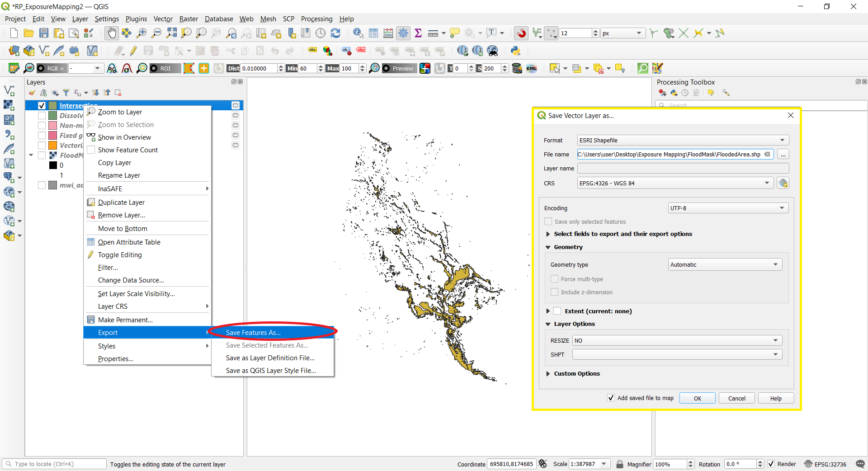Open the Processing menu
Image resolution: width=868 pixels, height=471 pixels.
[x=316, y=19]
